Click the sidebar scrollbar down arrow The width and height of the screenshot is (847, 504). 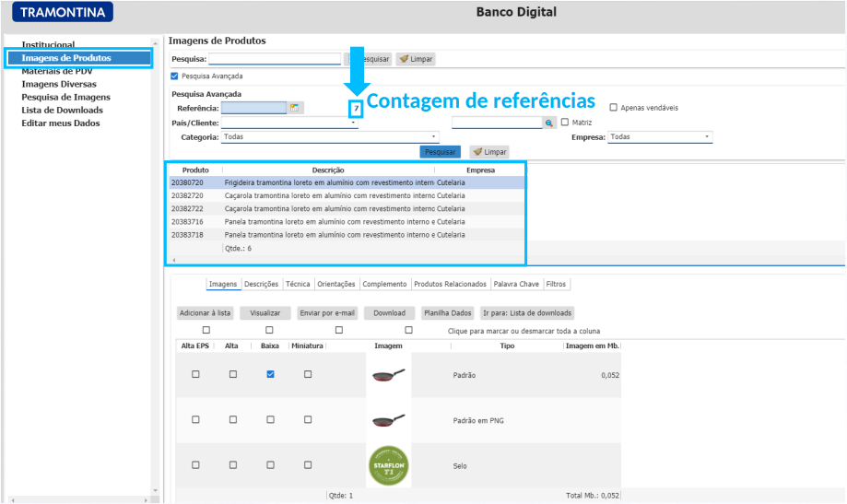pos(156,490)
